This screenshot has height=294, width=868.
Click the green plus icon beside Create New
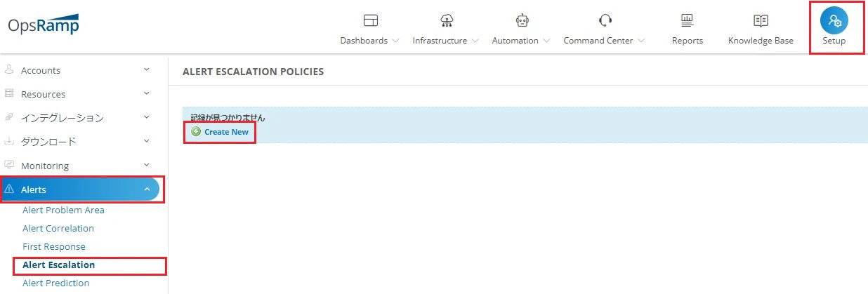(196, 131)
